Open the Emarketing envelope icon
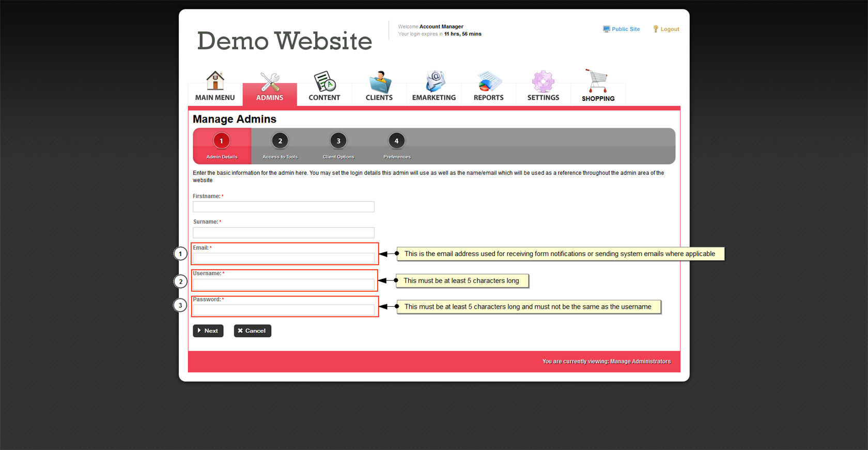Screen dimensions: 868x450 434,82
